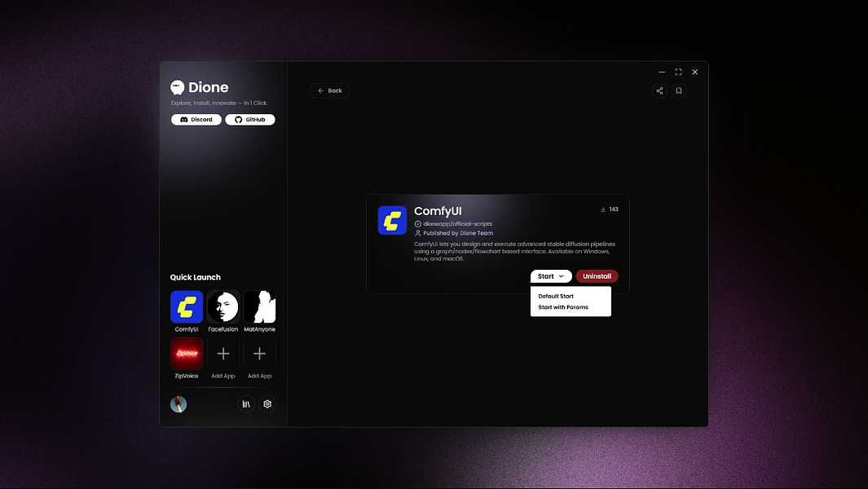The height and width of the screenshot is (489, 868).
Task: Launch ZipVoice from Quick Launch
Action: click(x=187, y=354)
